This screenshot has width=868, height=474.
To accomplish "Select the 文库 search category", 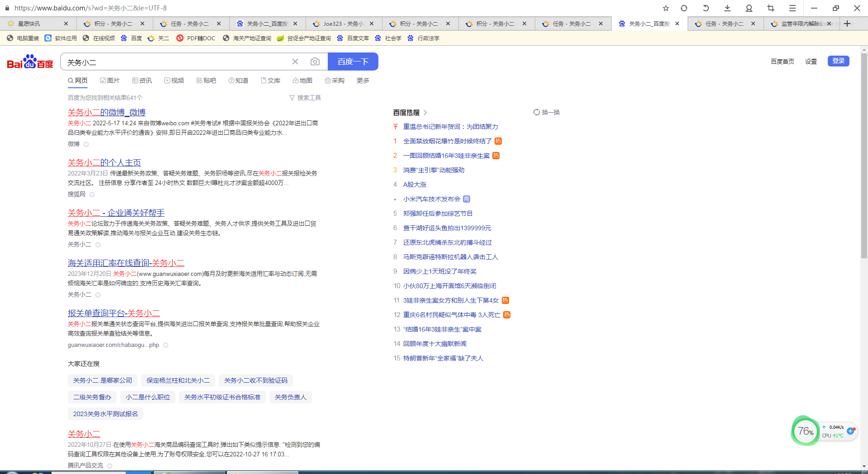I will (270, 81).
